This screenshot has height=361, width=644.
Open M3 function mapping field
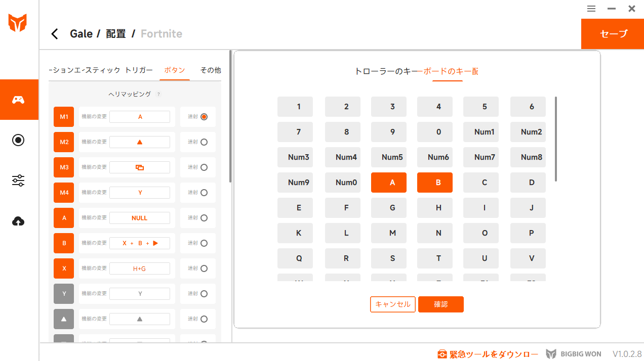140,167
